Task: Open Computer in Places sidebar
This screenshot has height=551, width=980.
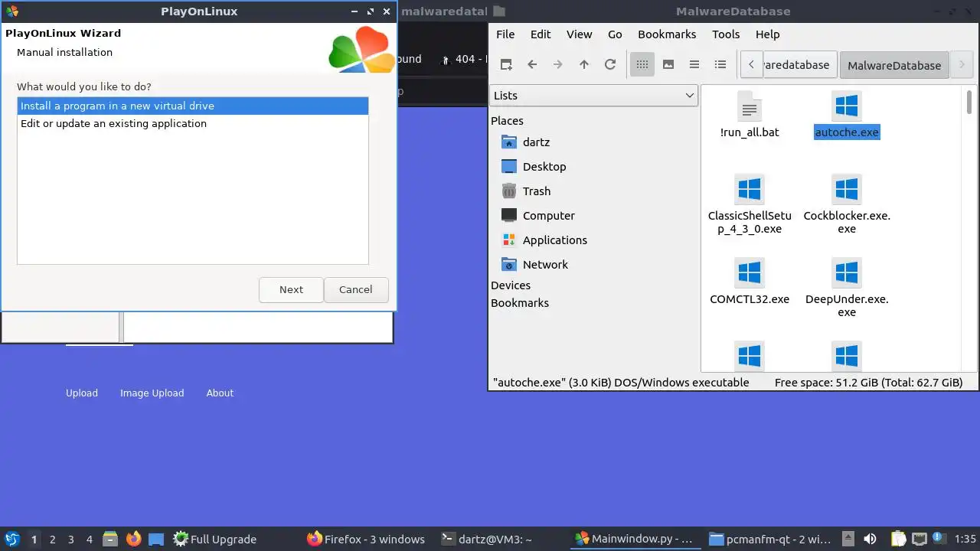Action: click(548, 215)
